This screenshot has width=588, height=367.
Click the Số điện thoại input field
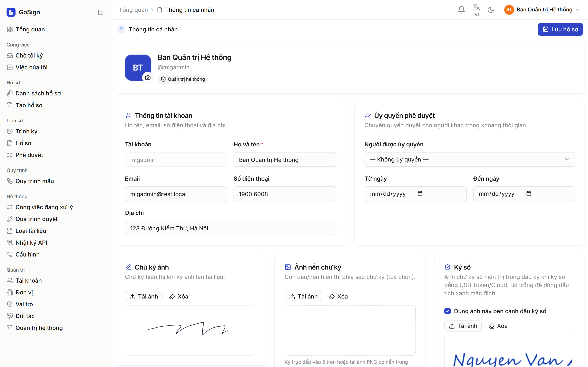285,194
